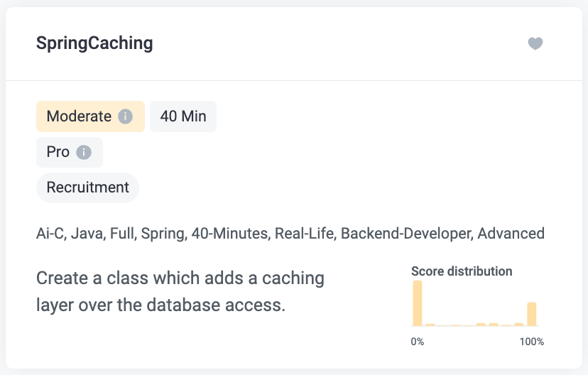Select the Moderate difficulty badge

pos(90,116)
